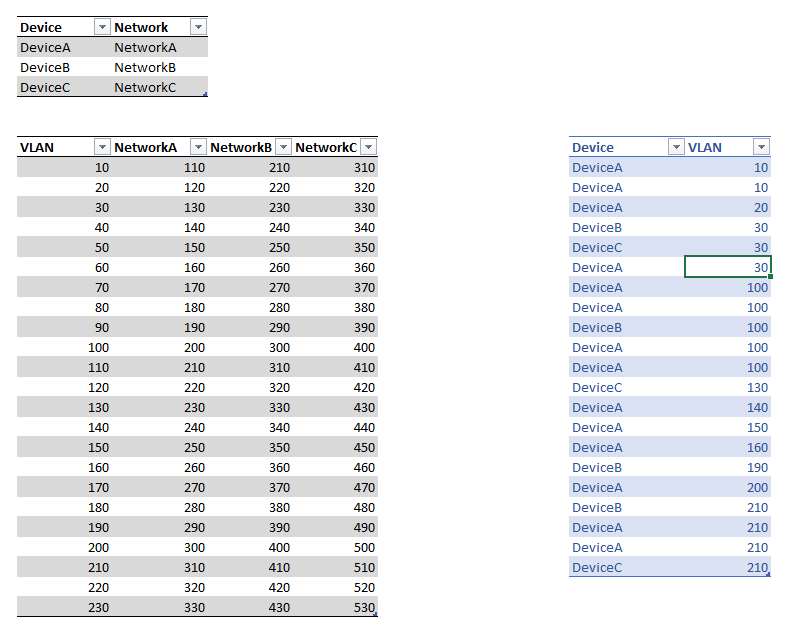
Task: Select the cell with value 350 under NetworkB
Action: 279,447
